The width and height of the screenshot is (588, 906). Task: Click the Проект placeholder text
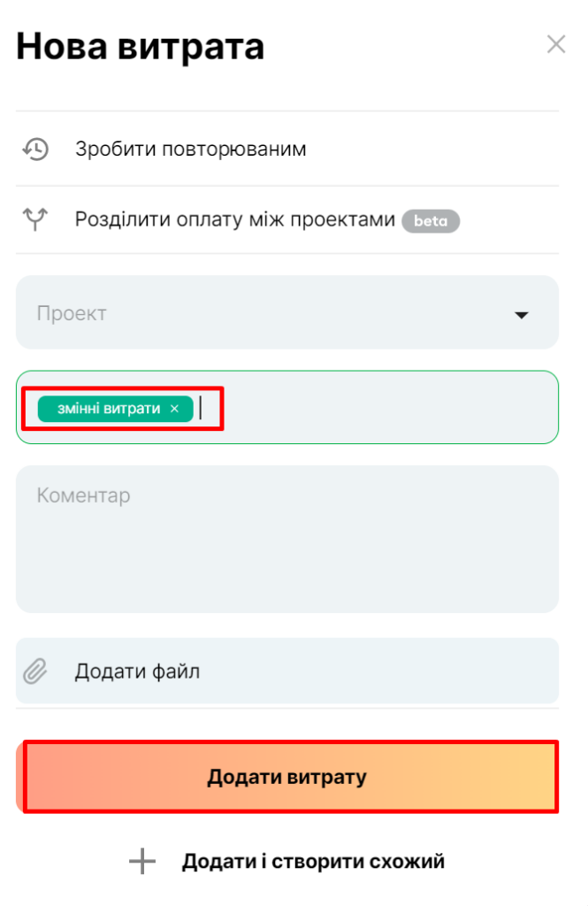coord(72,314)
